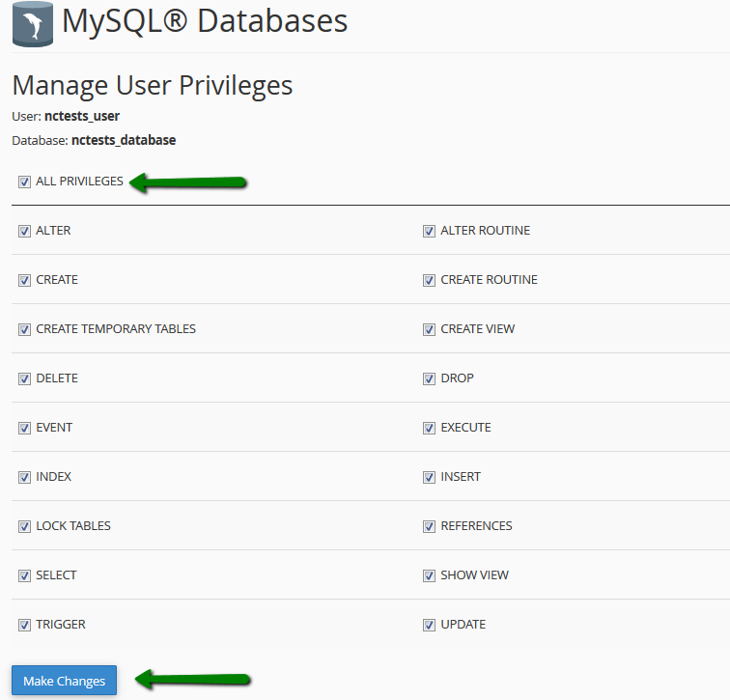Image resolution: width=730 pixels, height=700 pixels.
Task: Toggle the ALTER ROUTINE checkbox
Action: 429,231
